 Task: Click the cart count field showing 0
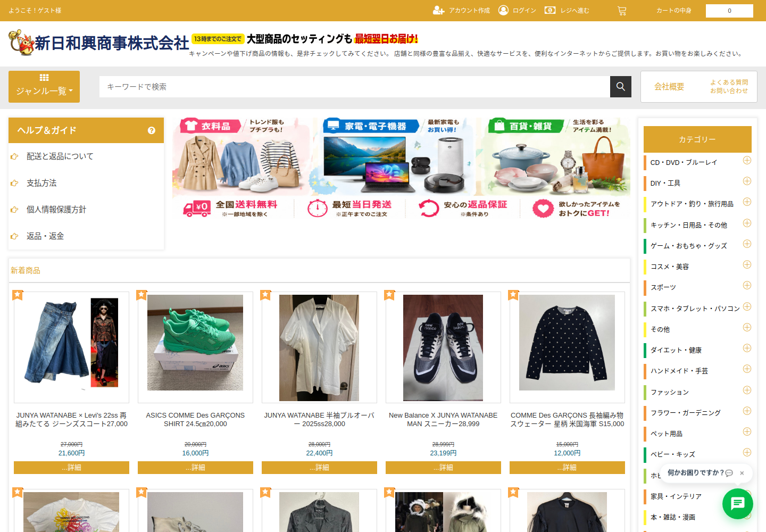tap(729, 11)
